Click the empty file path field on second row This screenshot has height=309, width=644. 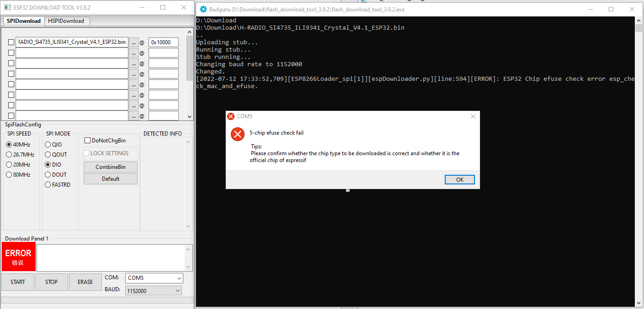tap(72, 53)
